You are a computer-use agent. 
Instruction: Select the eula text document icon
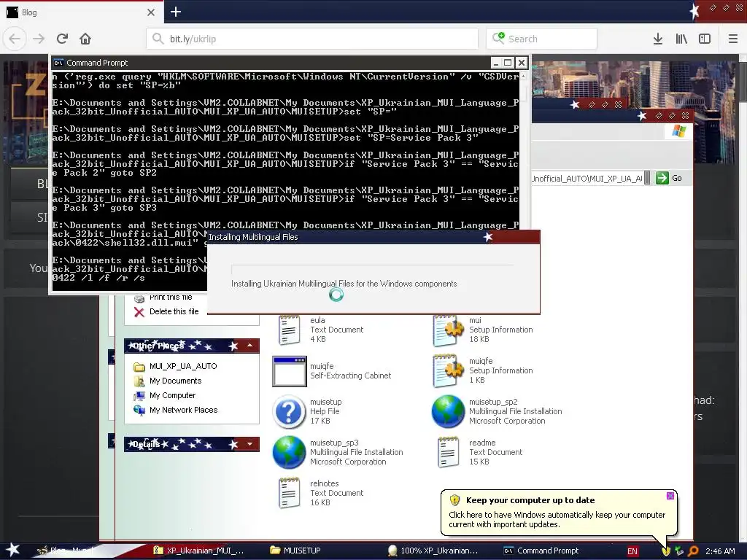pos(289,330)
